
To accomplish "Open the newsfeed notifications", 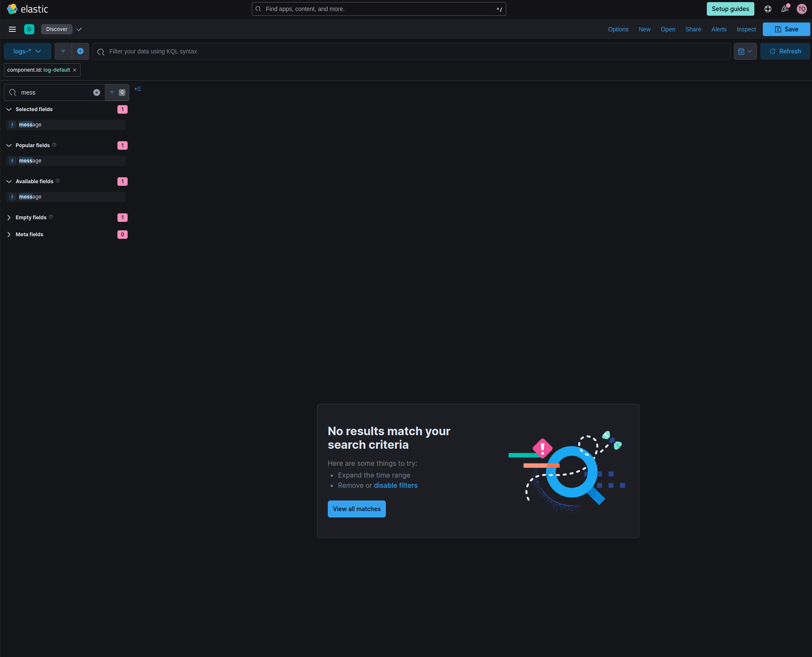I will coord(784,9).
